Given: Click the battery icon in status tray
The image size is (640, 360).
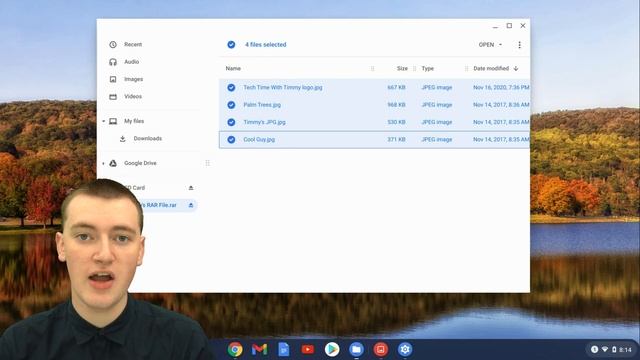Looking at the screenshot, I should (x=614, y=349).
